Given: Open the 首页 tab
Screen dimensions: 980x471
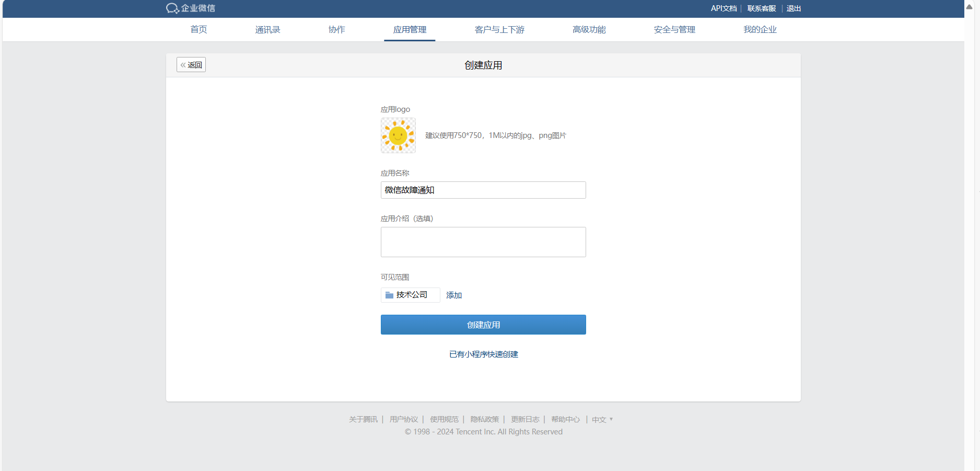Looking at the screenshot, I should (199, 30).
